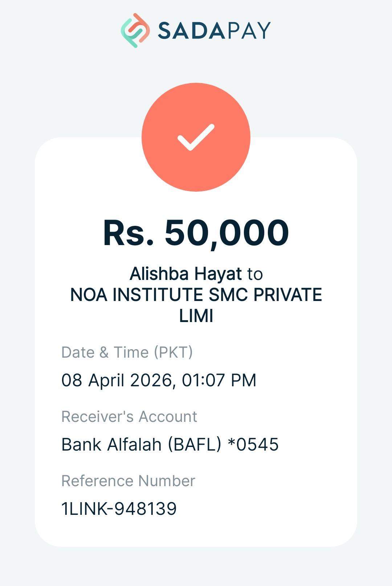This screenshot has width=392, height=586.
Task: Tap the SADAPAY wordmark text
Action: [214, 30]
